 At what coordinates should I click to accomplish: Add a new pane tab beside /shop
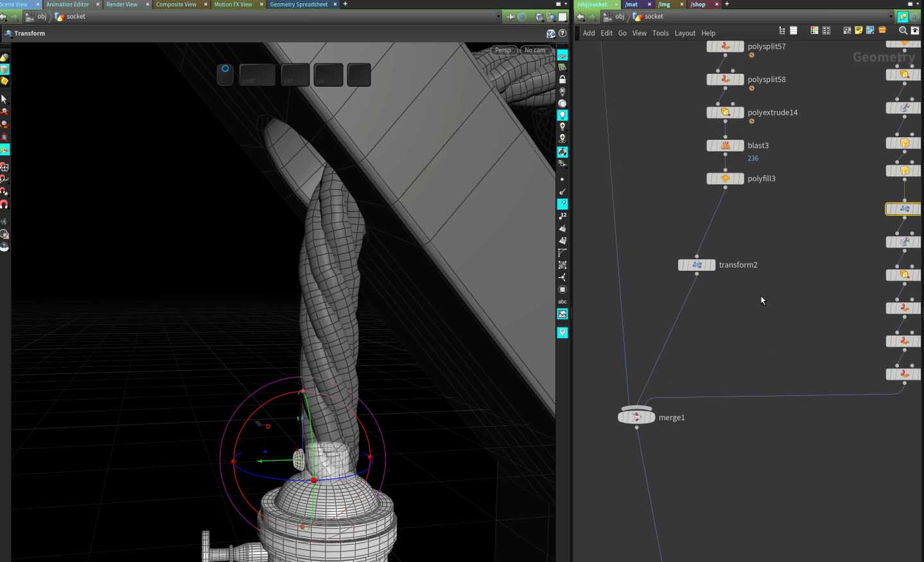727,4
